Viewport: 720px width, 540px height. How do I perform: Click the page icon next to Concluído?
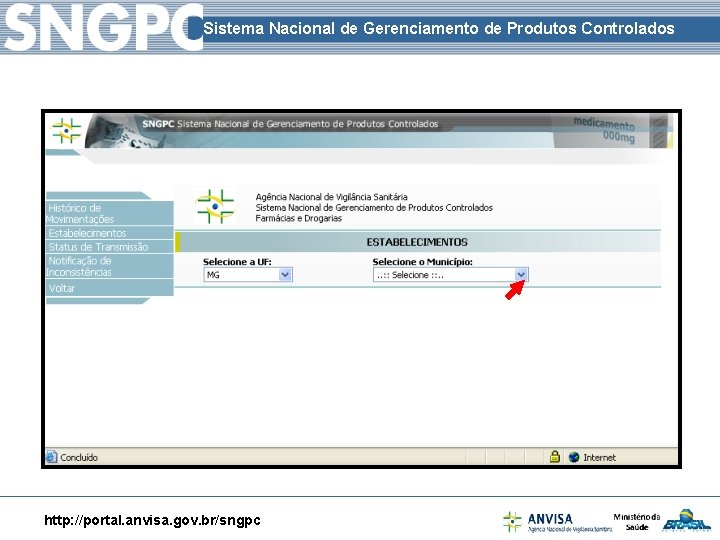51,457
